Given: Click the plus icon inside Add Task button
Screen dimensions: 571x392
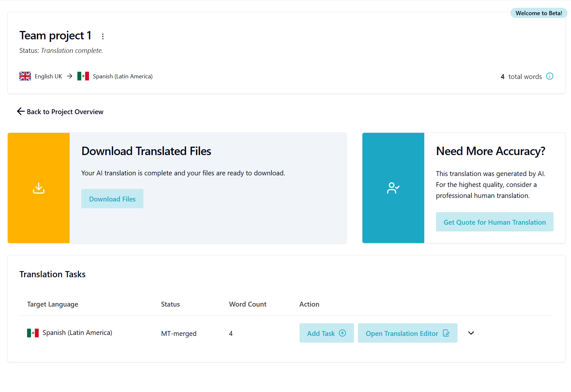Looking at the screenshot, I should [x=343, y=333].
